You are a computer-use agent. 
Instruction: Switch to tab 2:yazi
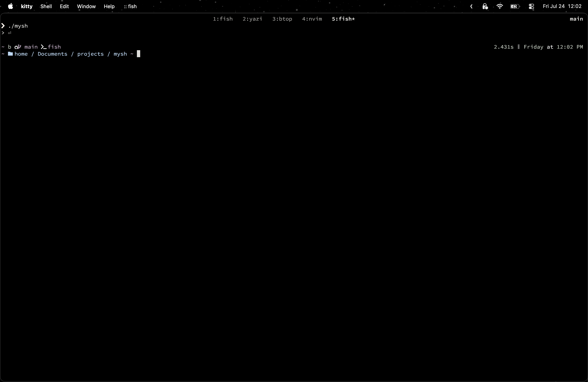point(252,19)
